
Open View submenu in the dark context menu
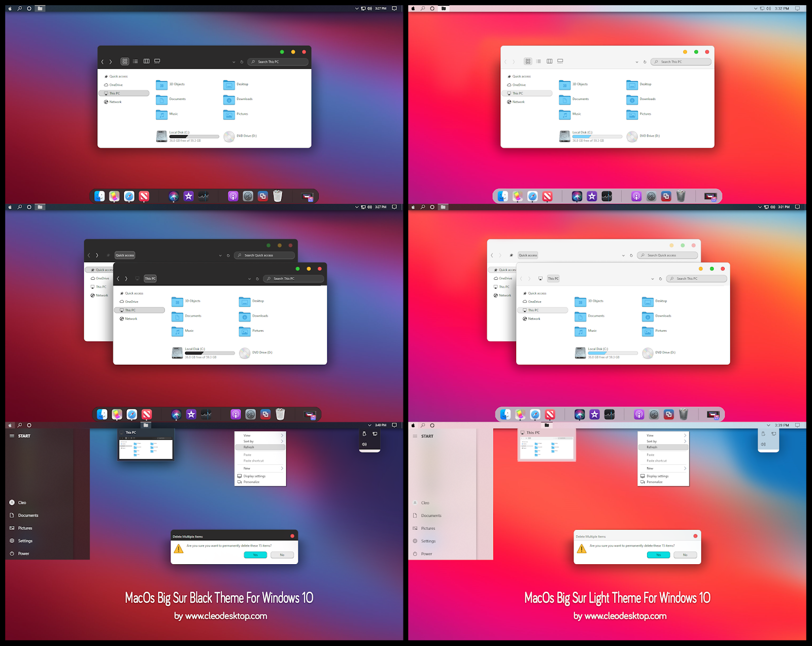(260, 435)
